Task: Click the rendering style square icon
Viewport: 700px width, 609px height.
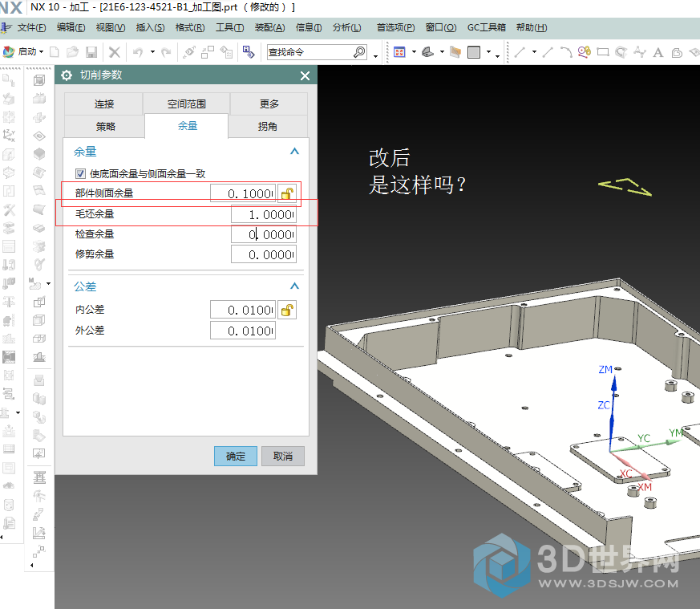Action: (x=474, y=52)
